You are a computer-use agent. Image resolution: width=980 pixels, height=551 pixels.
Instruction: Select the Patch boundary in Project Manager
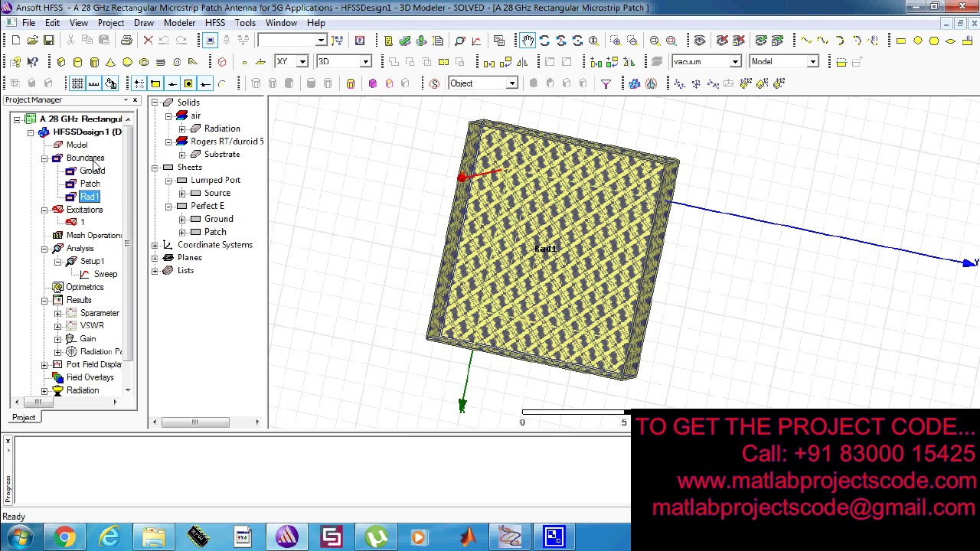(x=90, y=184)
